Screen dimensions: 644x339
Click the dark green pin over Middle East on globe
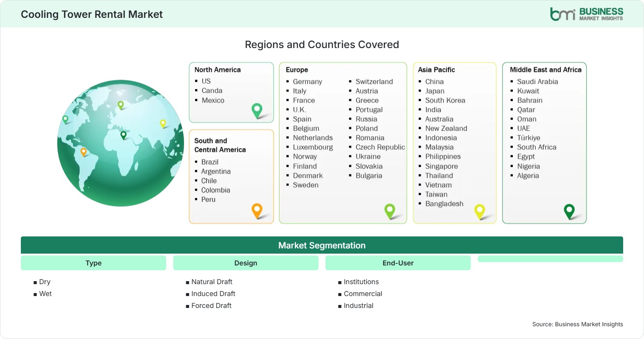[124, 135]
